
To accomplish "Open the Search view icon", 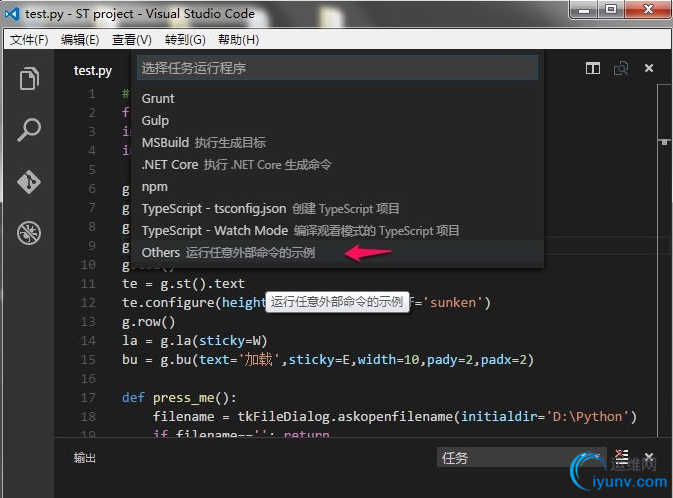I will (29, 130).
